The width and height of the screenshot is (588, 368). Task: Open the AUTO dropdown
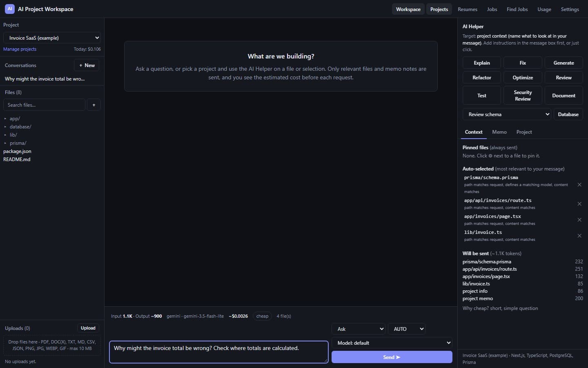pos(406,329)
